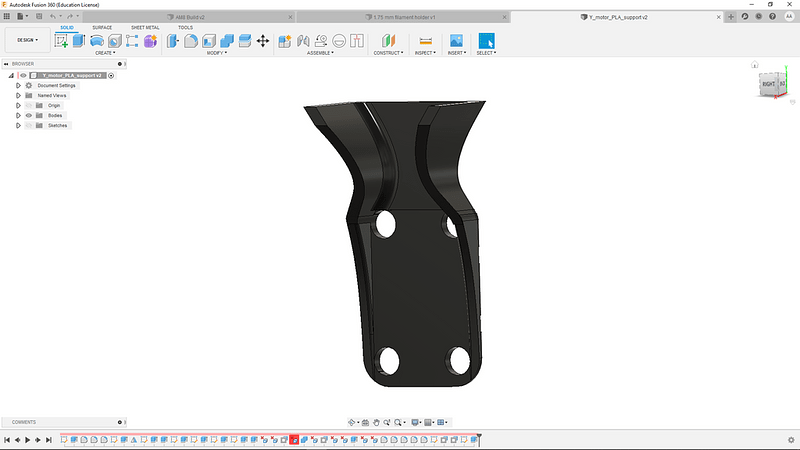Open the File menu icon
800x450 pixels.
[21, 16]
